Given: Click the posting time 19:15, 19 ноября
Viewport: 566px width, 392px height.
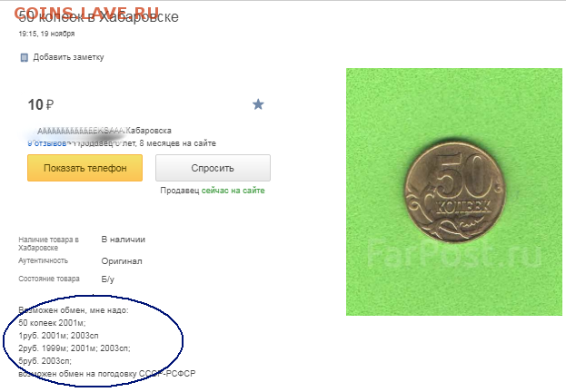Looking at the screenshot, I should point(46,34).
